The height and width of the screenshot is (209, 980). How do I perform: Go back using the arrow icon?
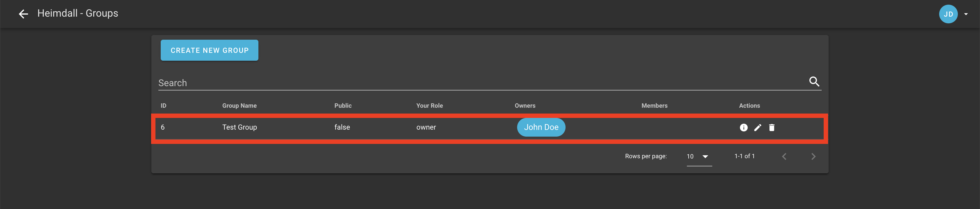pos(24,14)
